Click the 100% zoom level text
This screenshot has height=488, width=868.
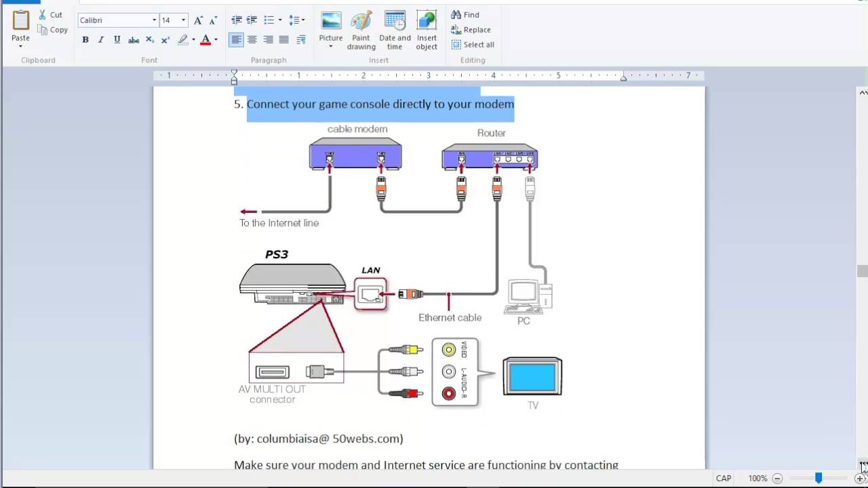(757, 479)
